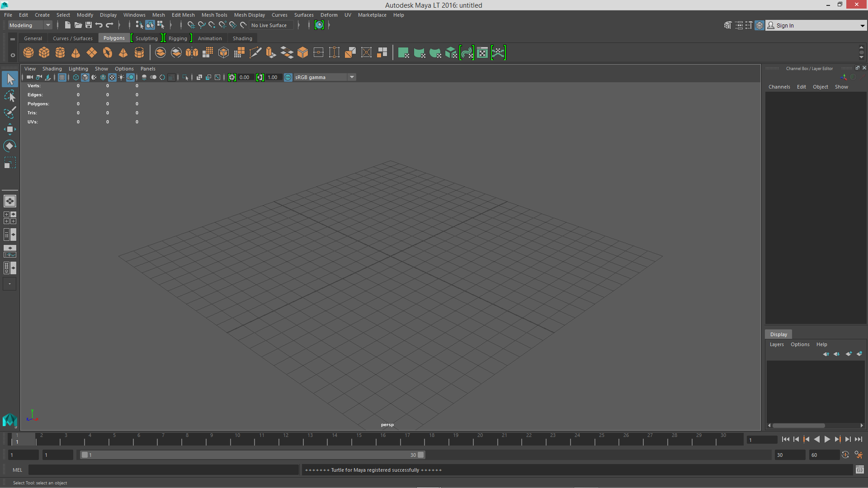Switch to single perspective view layout
Image resolution: width=868 pixels, height=488 pixels.
pyautogui.click(x=10, y=201)
